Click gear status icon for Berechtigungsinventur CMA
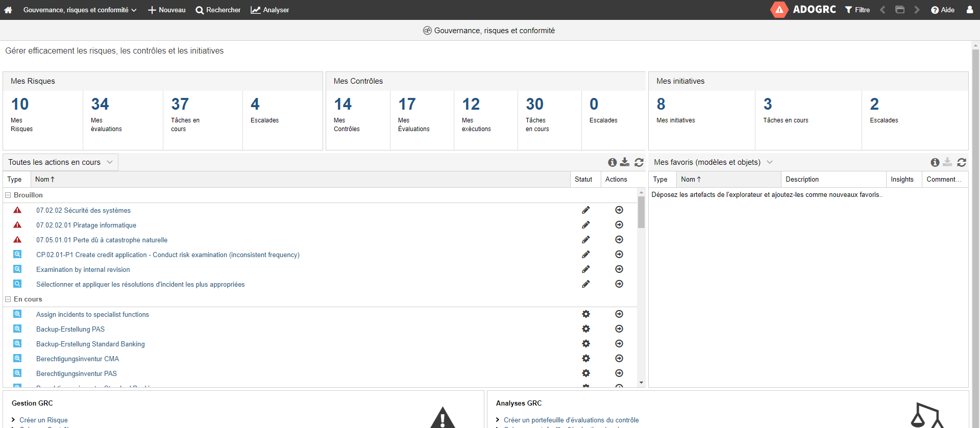Viewport: 980px width, 428px height. (586, 359)
